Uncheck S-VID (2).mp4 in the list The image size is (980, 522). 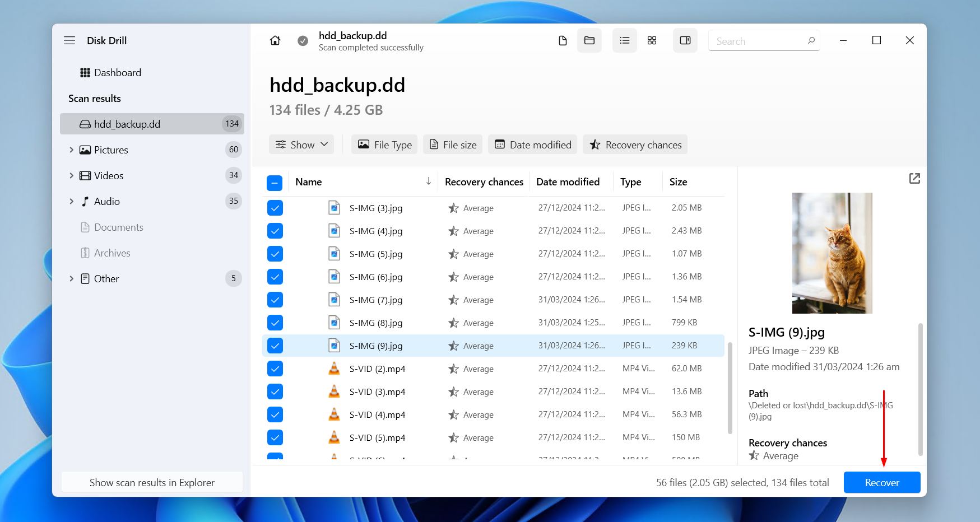tap(275, 369)
